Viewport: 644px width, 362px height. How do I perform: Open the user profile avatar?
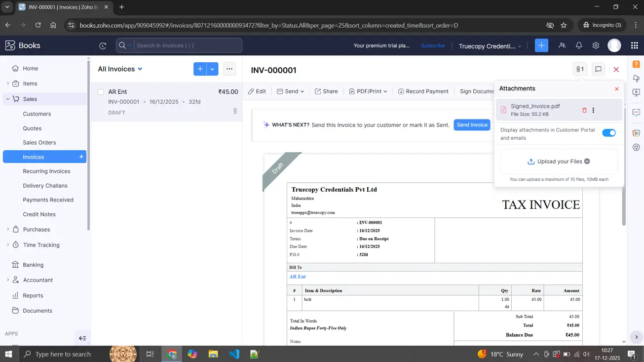[x=614, y=45]
